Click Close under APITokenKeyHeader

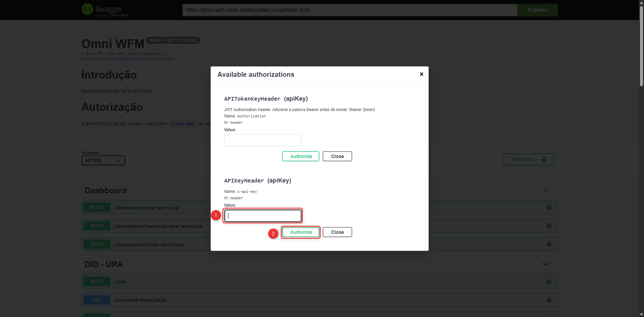tap(337, 156)
